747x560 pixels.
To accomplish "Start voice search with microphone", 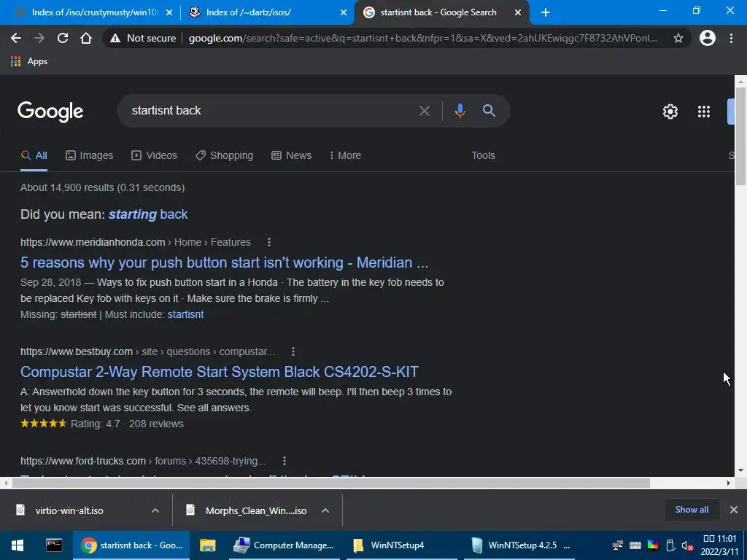I will point(460,111).
